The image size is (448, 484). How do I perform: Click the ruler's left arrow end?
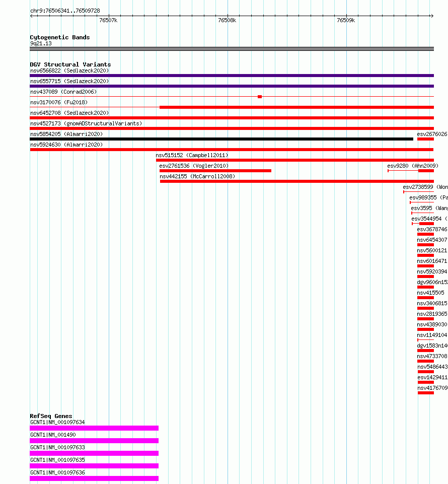point(32,16)
